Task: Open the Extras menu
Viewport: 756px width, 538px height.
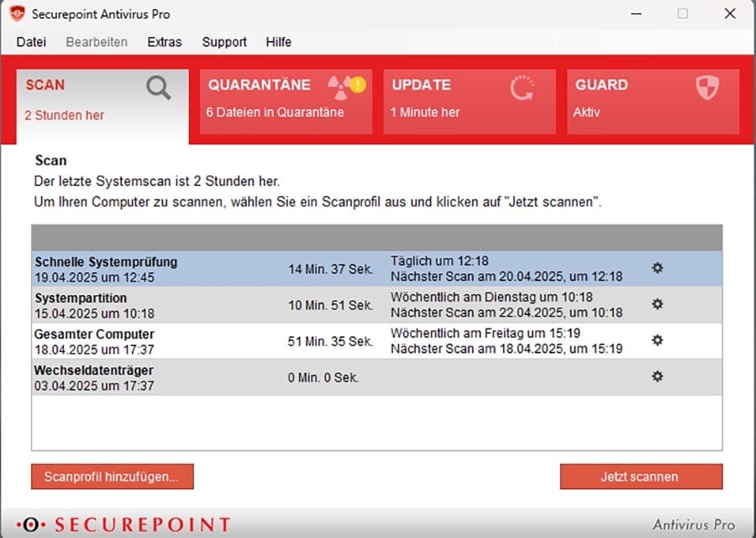Action: (165, 42)
